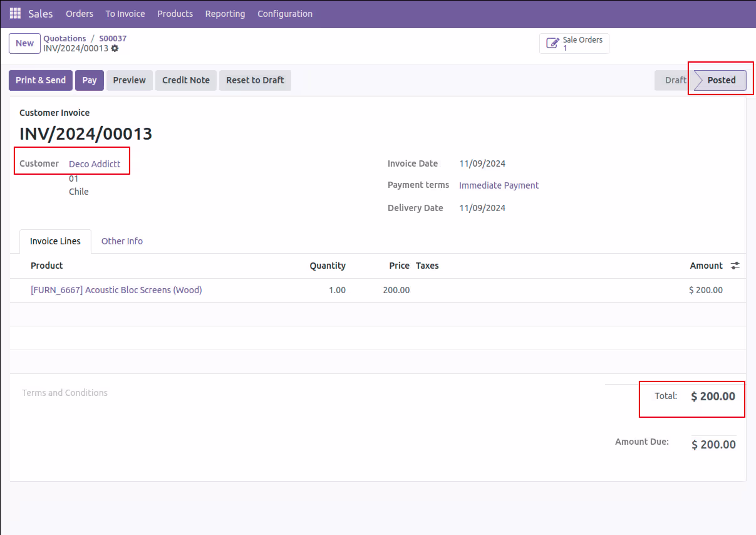Select the Posted status stage

(721, 80)
